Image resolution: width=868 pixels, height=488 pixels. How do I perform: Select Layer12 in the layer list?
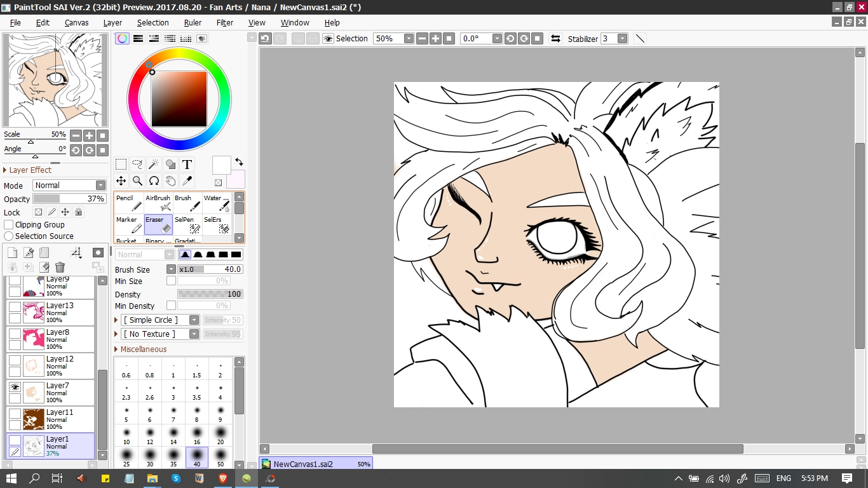[x=50, y=365]
